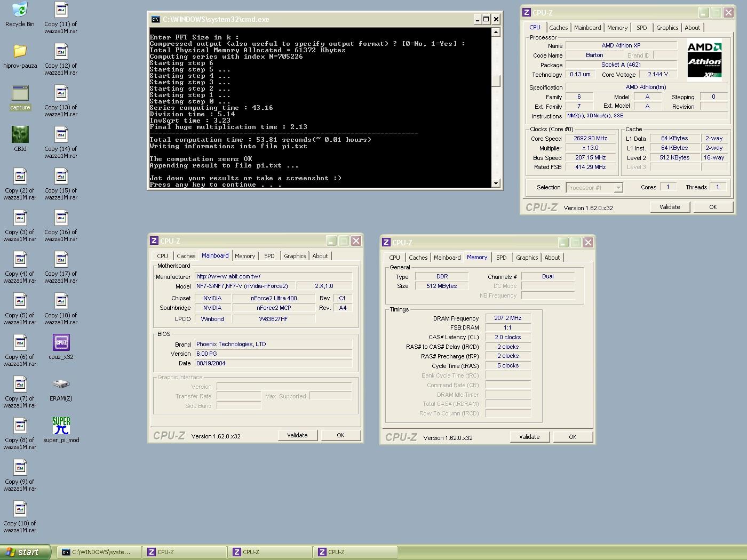Open Mainboard tab in CPU window
This screenshot has height=560, width=747.
587,28
